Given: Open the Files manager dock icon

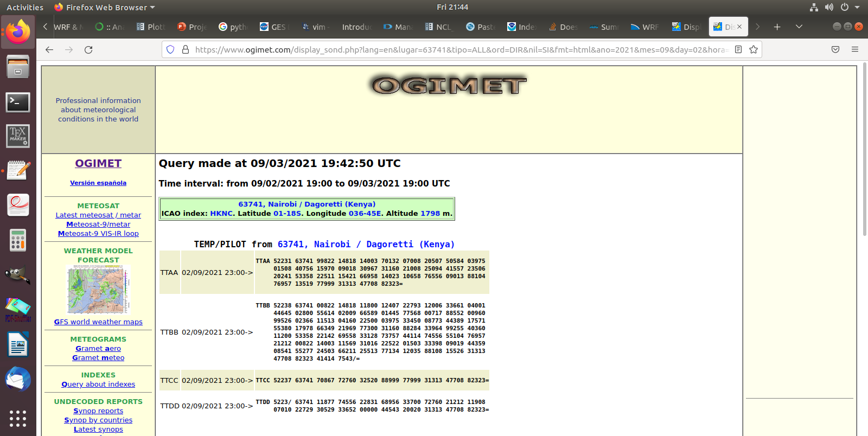Looking at the screenshot, I should pyautogui.click(x=18, y=67).
